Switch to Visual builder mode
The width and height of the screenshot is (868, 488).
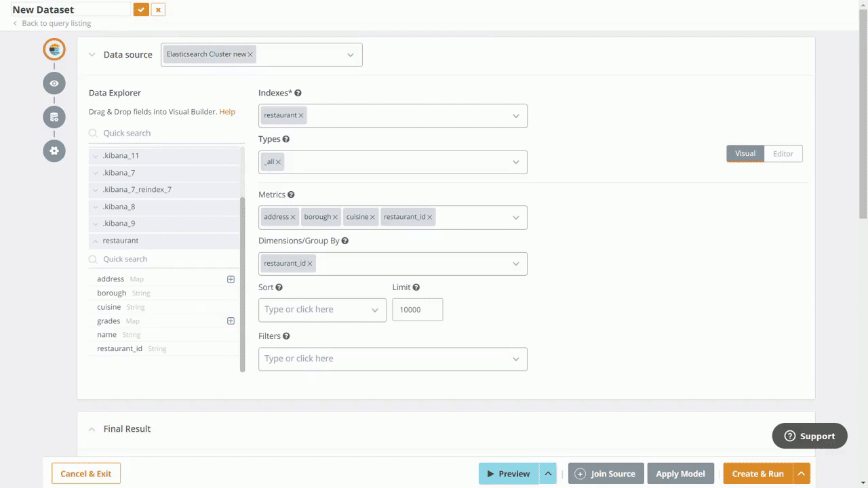[x=745, y=154]
